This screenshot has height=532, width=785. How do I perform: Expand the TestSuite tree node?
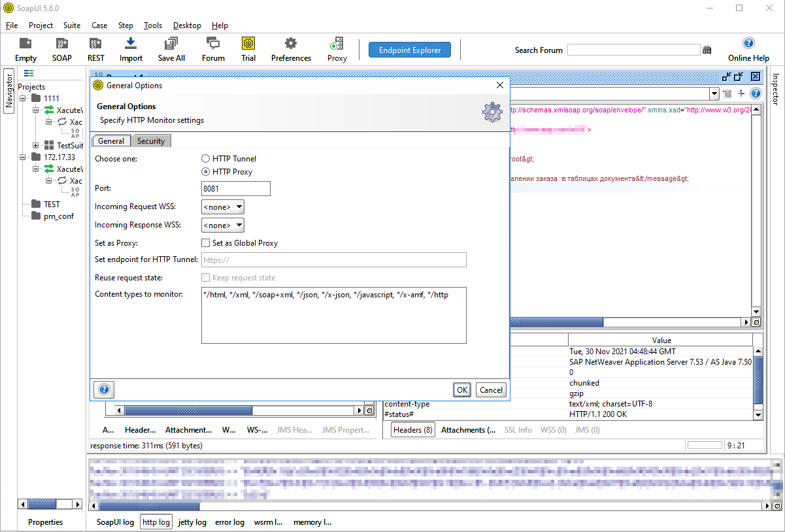[36, 146]
